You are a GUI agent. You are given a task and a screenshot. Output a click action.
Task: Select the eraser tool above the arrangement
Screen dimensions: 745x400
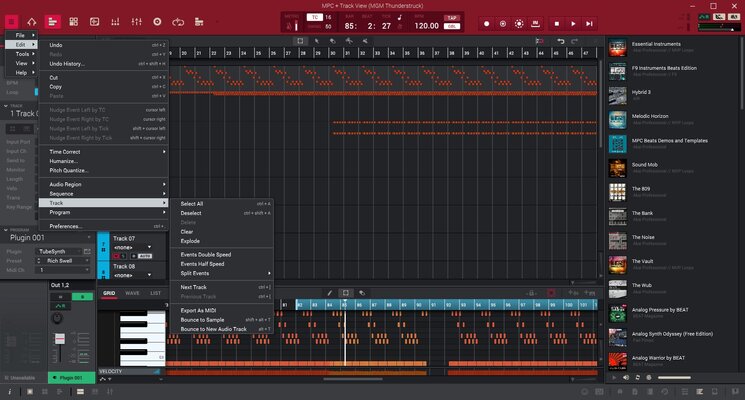point(333,41)
